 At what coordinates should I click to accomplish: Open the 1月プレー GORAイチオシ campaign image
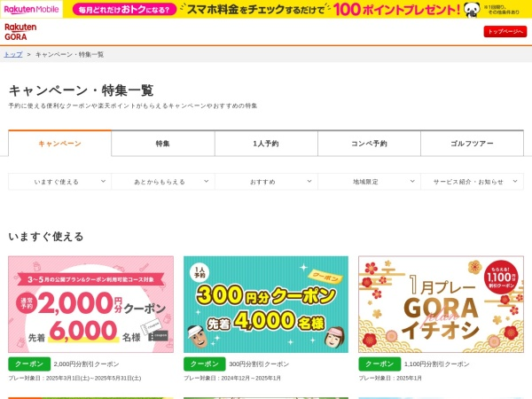pyautogui.click(x=441, y=304)
